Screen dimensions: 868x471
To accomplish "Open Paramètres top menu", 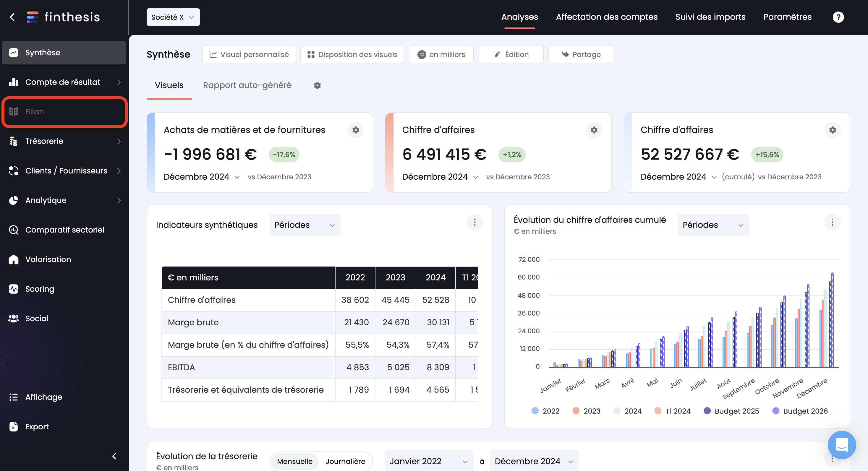I will (x=787, y=17).
